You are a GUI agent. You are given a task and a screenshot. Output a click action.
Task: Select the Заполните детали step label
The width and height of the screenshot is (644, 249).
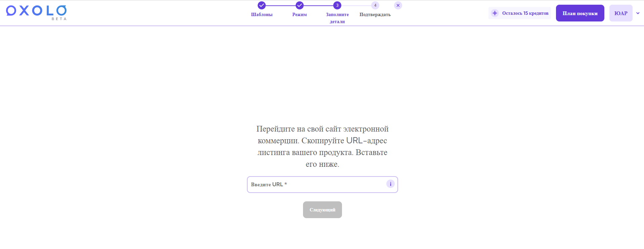pos(337,18)
